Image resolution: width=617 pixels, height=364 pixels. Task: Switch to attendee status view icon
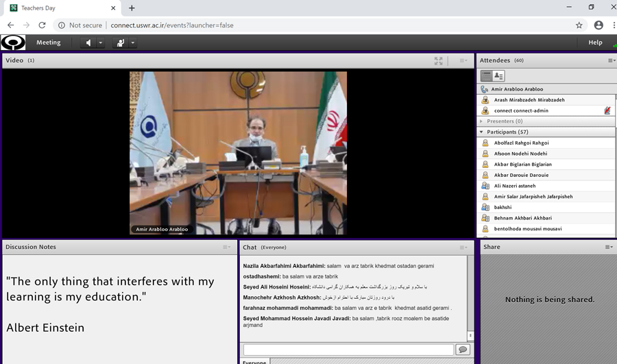(x=498, y=75)
